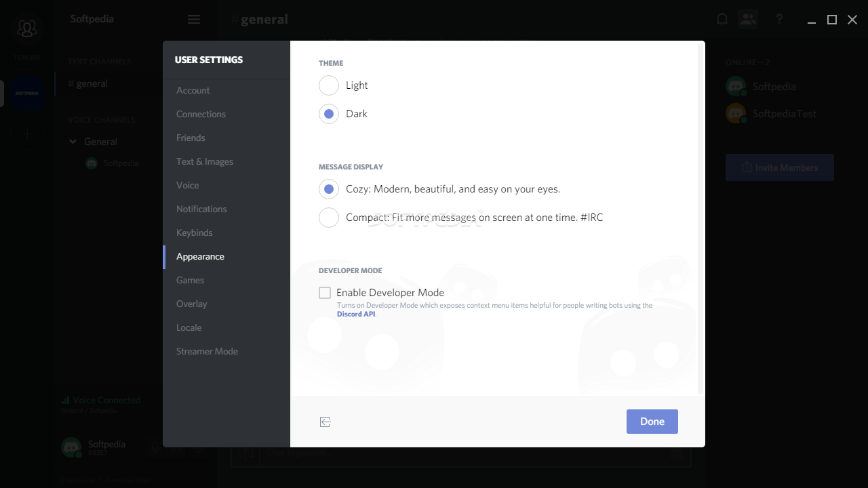
Task: Click the Done button
Action: [x=652, y=422]
